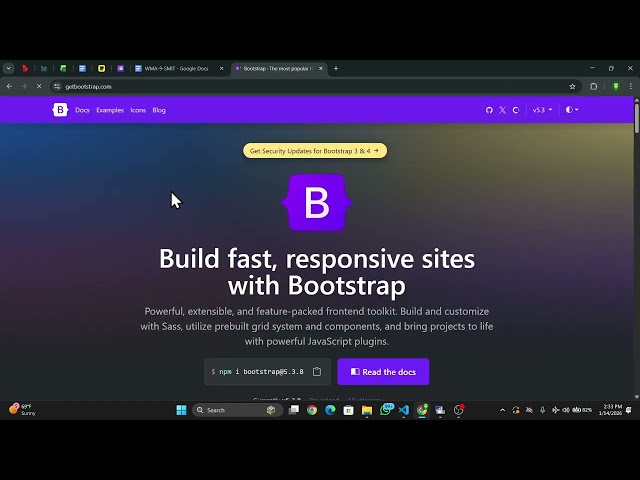Stop page loading with the X button
The width and height of the screenshot is (640, 480).
[x=39, y=87]
